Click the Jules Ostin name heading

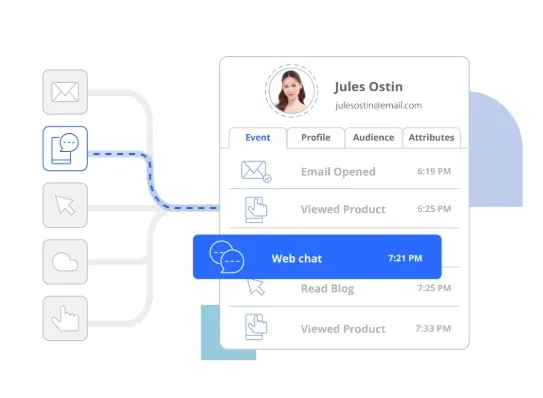(x=368, y=87)
